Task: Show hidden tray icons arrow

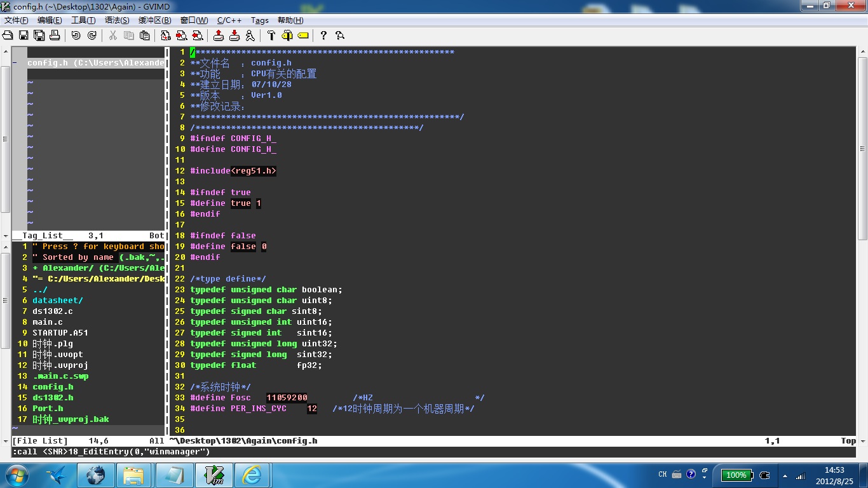Action: click(x=783, y=475)
